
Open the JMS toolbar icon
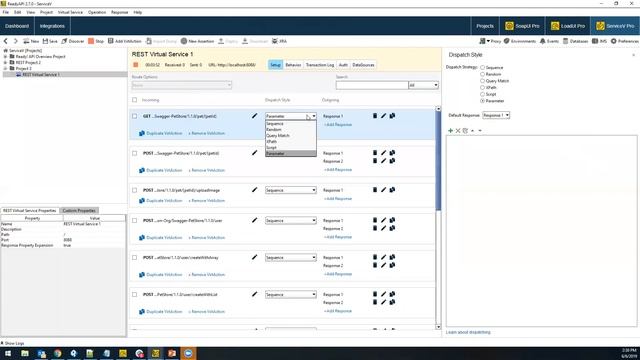pyautogui.click(x=599, y=41)
